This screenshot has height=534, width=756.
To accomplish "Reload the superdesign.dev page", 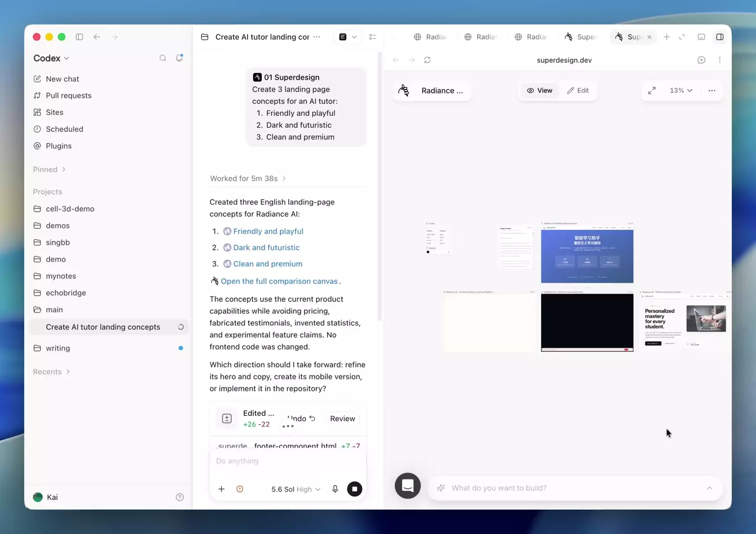I will pos(427,60).
